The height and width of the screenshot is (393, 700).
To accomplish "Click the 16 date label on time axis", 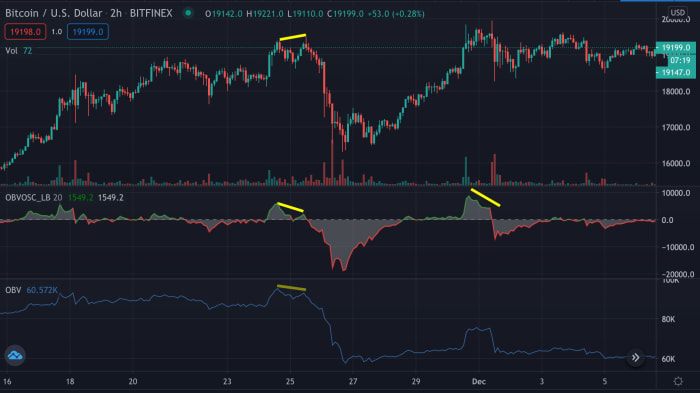I will 7,381.
